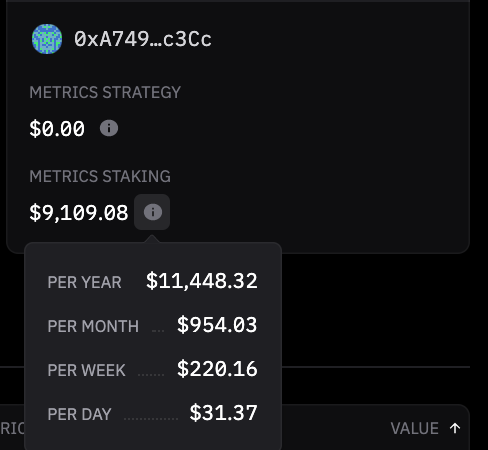
Task: Click the PER YEAR label in tooltip
Action: 84,282
